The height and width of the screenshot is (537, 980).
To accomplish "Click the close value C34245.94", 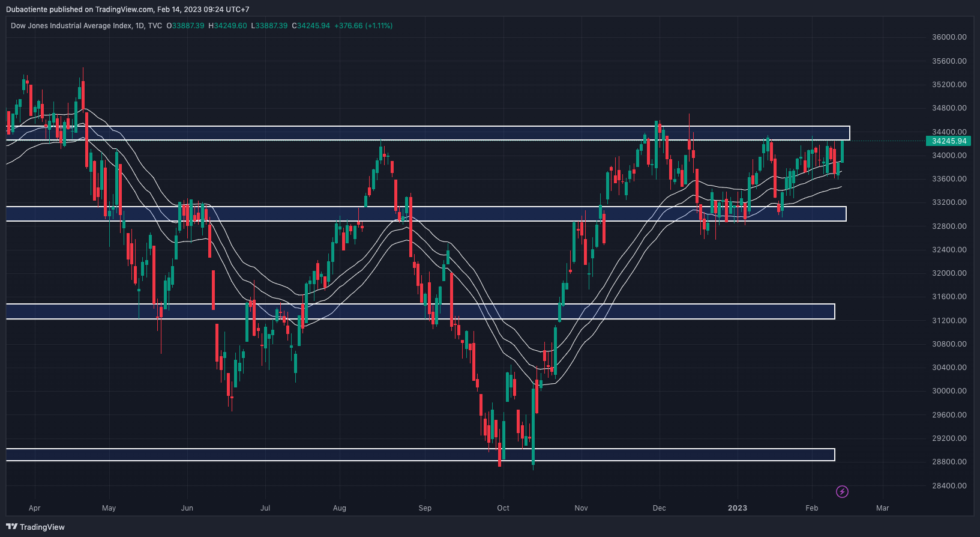I will tap(311, 26).
